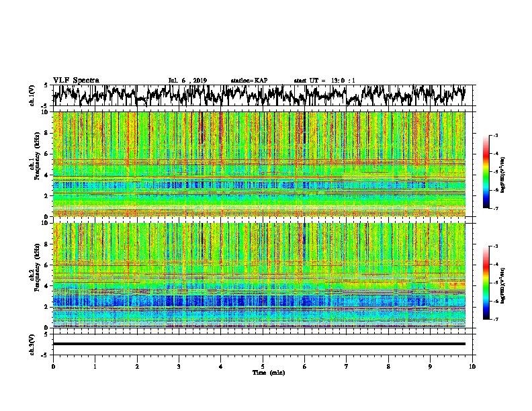Click the ch.1 color scale bar
This screenshot has height=411, width=532.
pos(486,172)
